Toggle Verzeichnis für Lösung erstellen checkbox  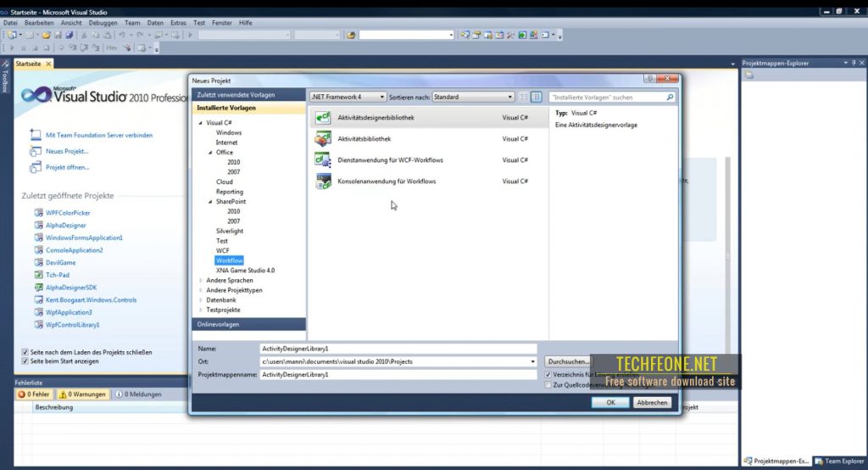coord(548,375)
